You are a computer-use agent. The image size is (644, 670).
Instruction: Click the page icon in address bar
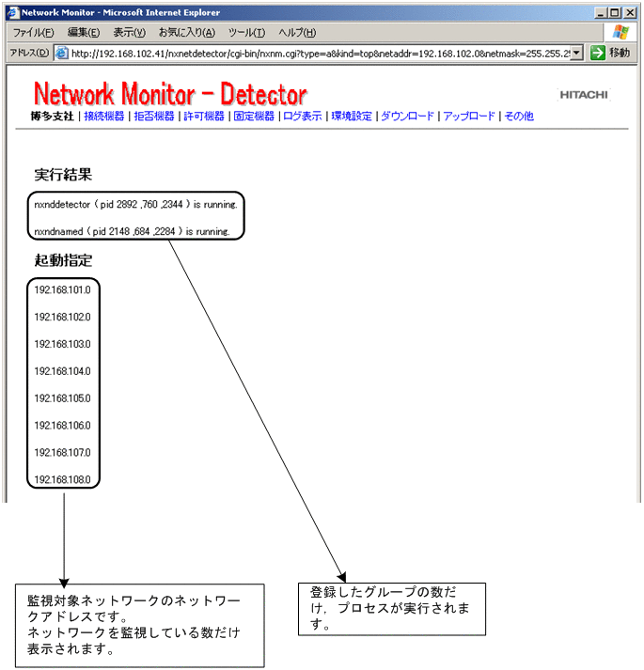tap(62, 54)
